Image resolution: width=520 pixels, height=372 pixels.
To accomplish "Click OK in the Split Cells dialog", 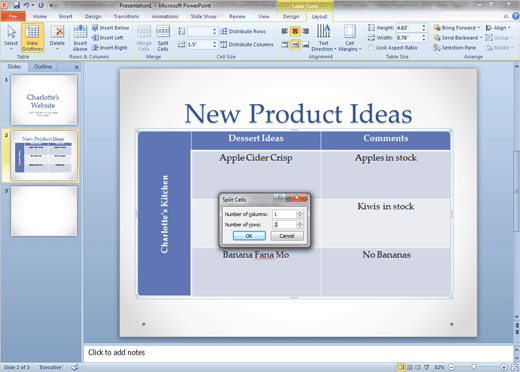I will 249,236.
